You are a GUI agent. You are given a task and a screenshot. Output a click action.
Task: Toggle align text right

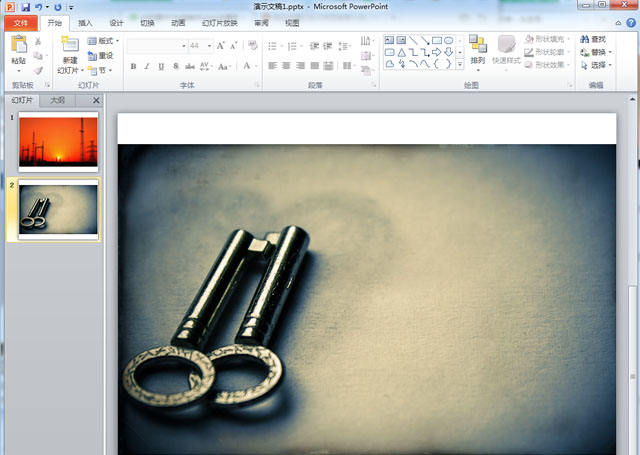coord(300,66)
